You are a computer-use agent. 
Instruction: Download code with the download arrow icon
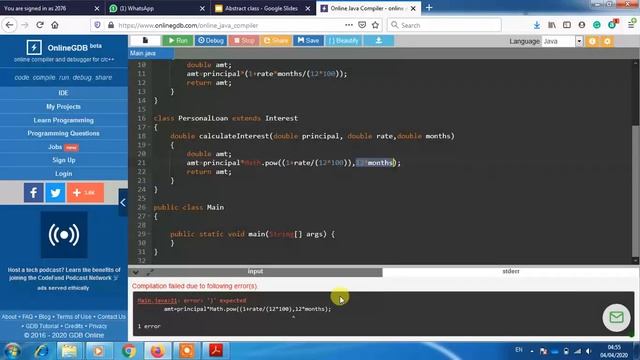pos(378,40)
